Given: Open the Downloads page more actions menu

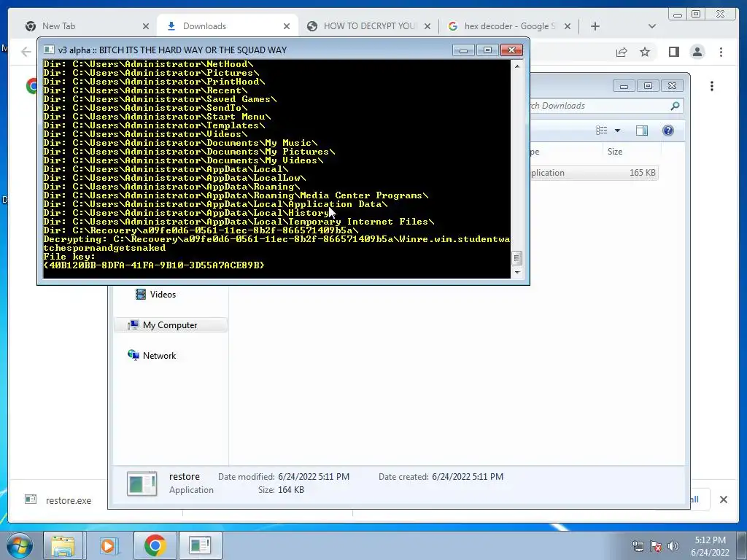Looking at the screenshot, I should [712, 86].
